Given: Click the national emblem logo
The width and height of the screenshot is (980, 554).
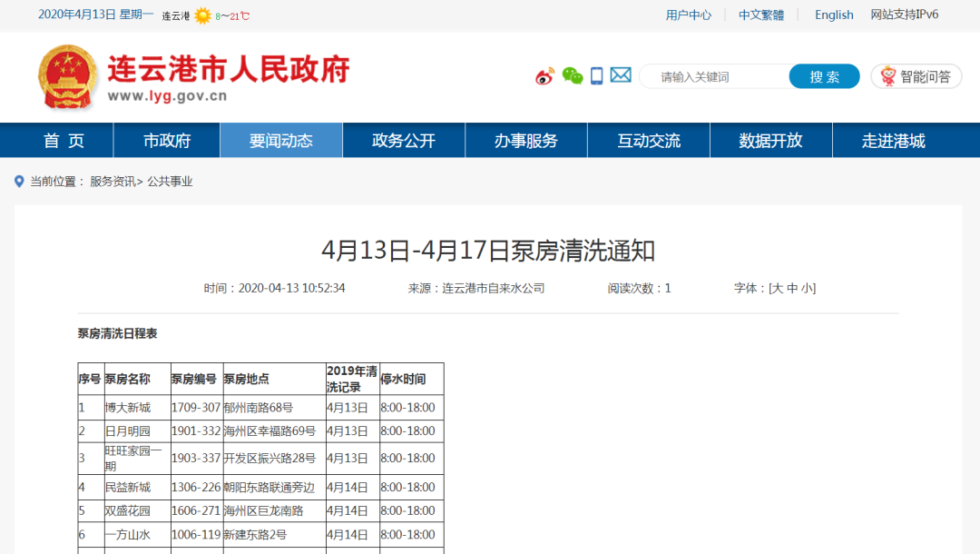Looking at the screenshot, I should pos(67,77).
